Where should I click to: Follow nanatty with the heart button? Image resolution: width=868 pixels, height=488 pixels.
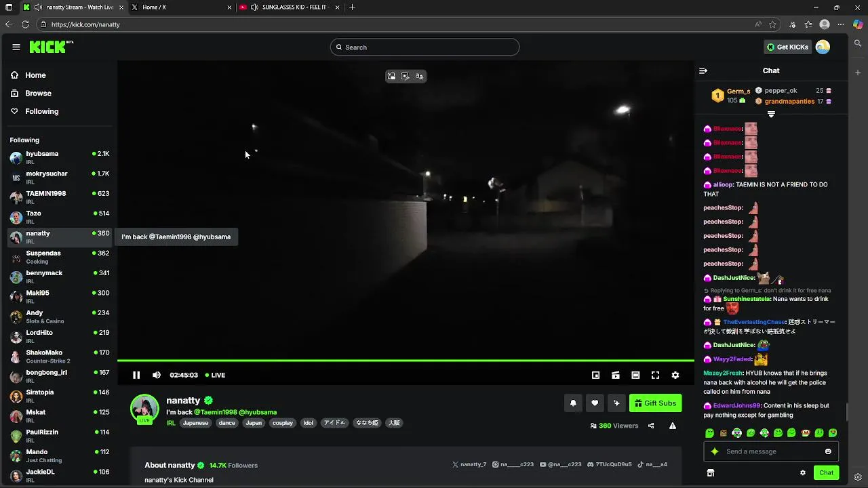click(595, 403)
